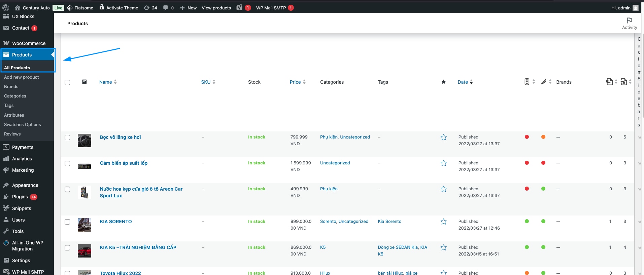The height and width of the screenshot is (275, 644).
Task: Click the image thumbnail column header icon
Action: tap(84, 82)
